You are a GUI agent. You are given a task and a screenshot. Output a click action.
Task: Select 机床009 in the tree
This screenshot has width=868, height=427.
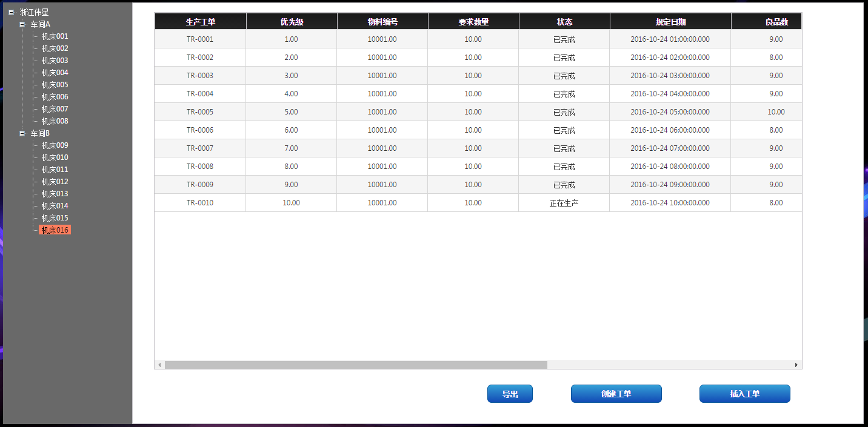click(55, 145)
